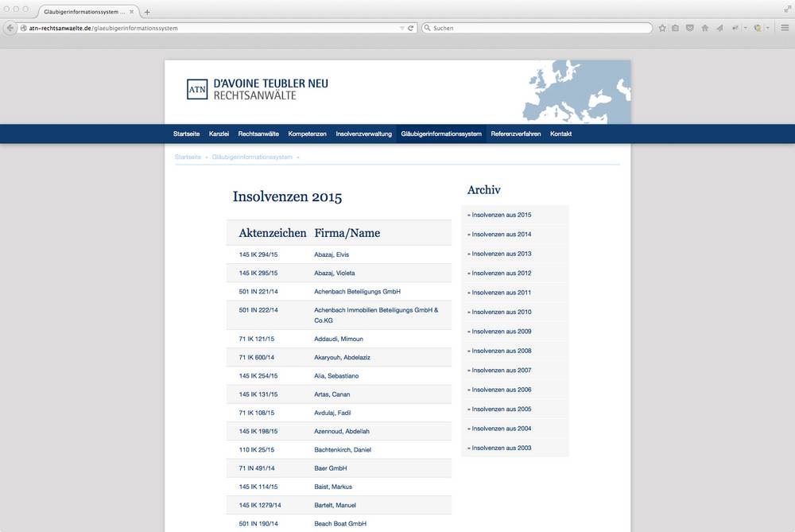This screenshot has width=795, height=532.
Task: Enter full screen with the top-right arrows icon
Action: (786, 7)
